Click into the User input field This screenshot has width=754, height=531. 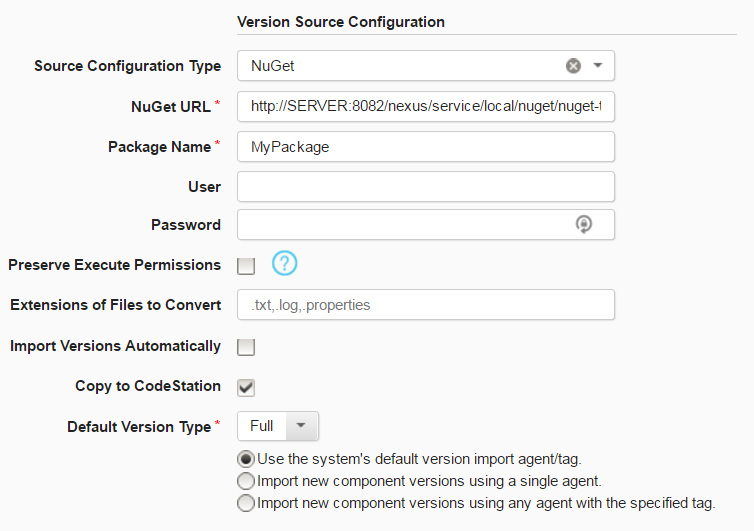[x=425, y=186]
